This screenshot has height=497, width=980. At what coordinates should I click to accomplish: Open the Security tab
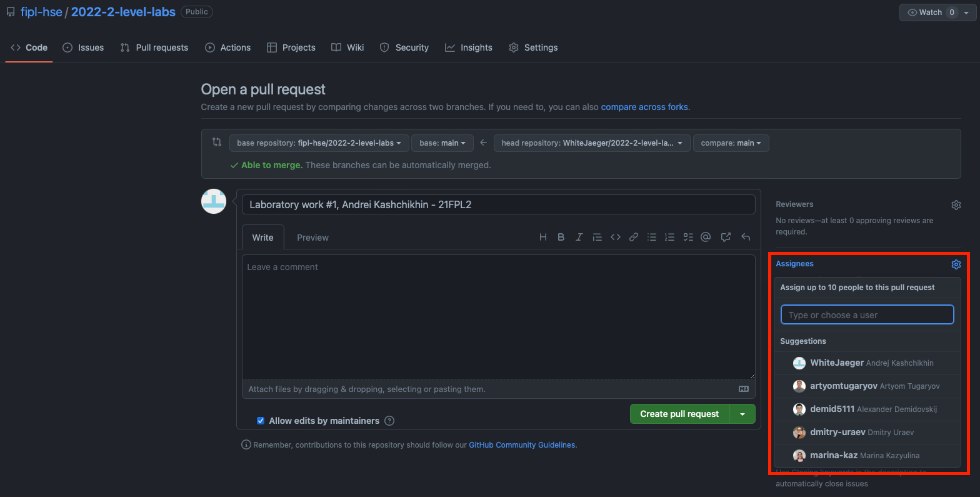point(404,48)
